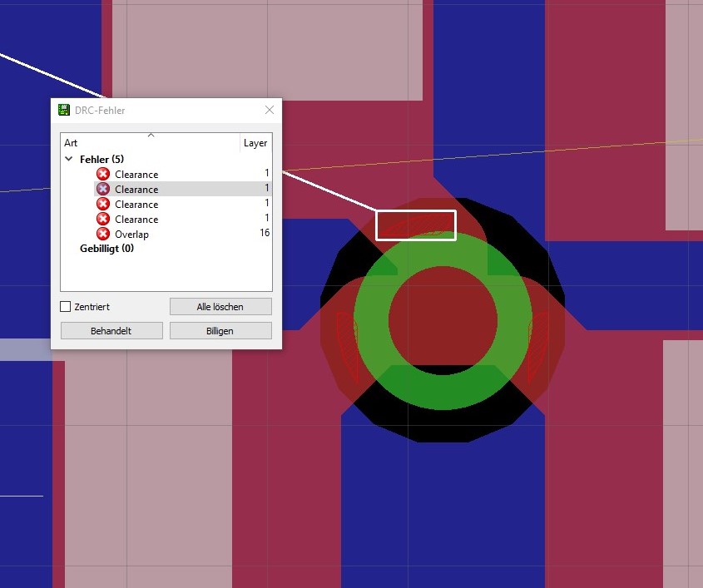Image resolution: width=703 pixels, height=588 pixels.
Task: Sort list by the Art column header
Action: [151, 143]
